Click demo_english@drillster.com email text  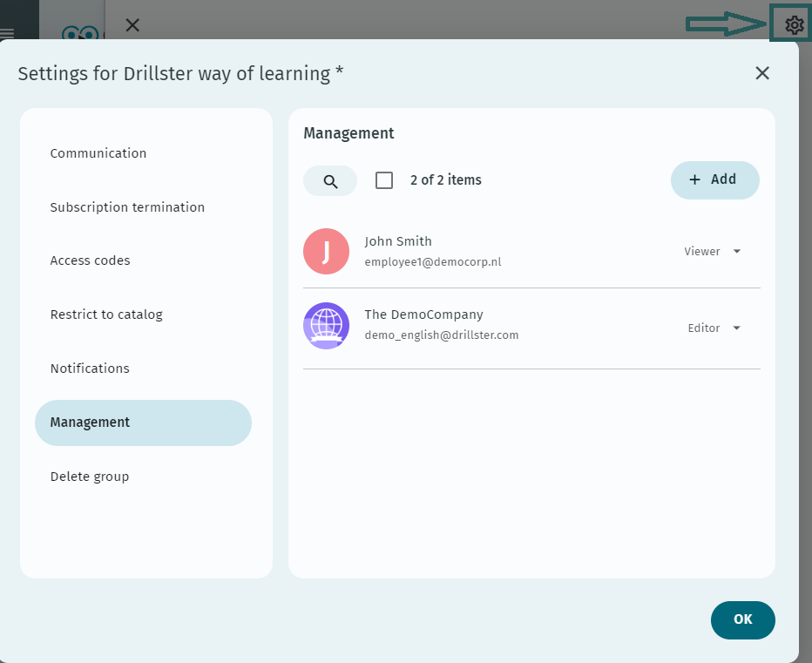click(x=441, y=335)
